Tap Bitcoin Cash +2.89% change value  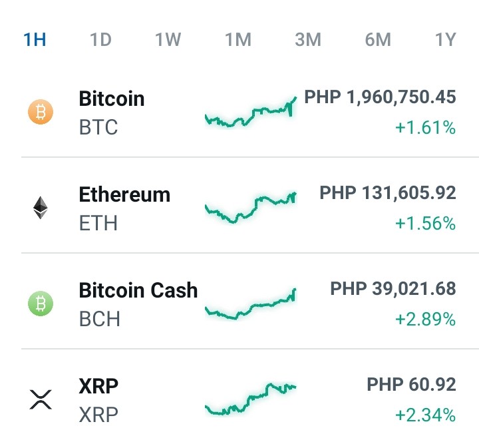pyautogui.click(x=425, y=320)
